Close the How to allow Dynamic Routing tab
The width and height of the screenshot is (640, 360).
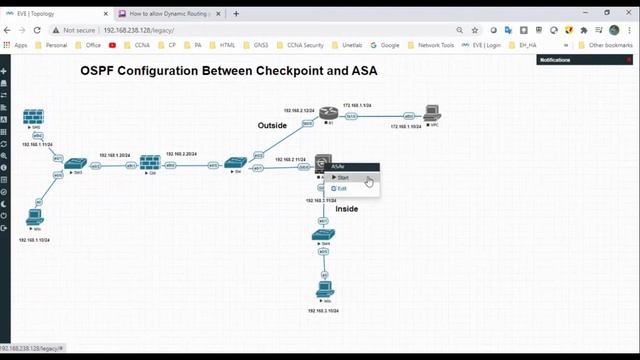(218, 14)
